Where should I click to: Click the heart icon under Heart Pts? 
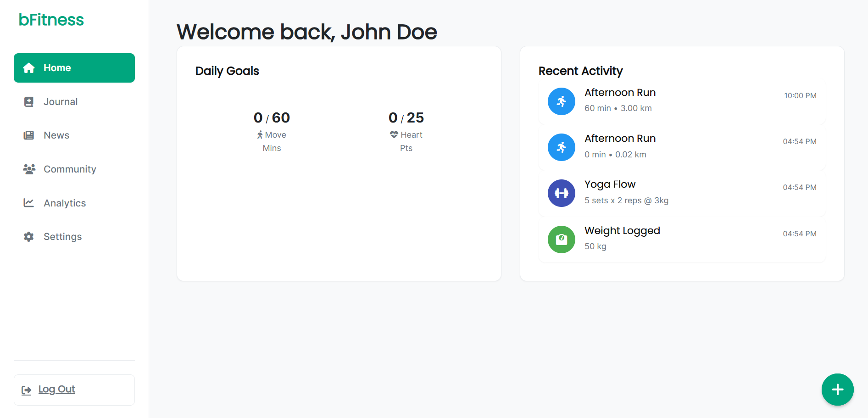(394, 134)
